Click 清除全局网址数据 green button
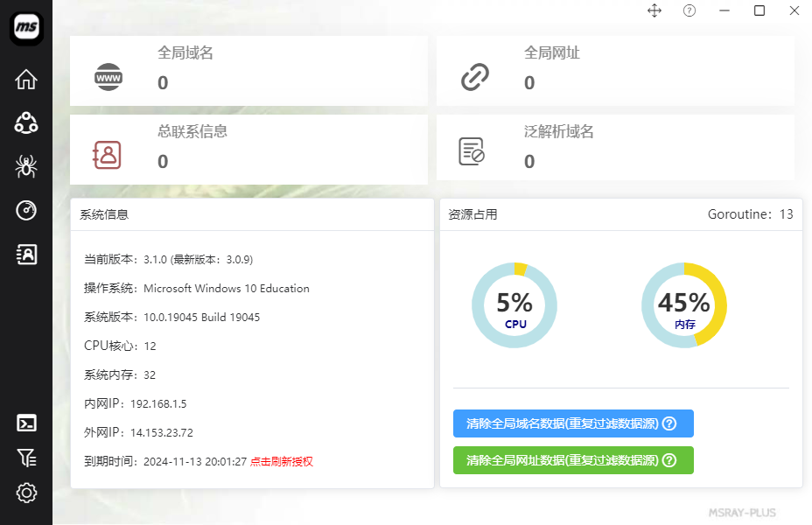Viewport: 812px width, 525px height. pos(573,460)
